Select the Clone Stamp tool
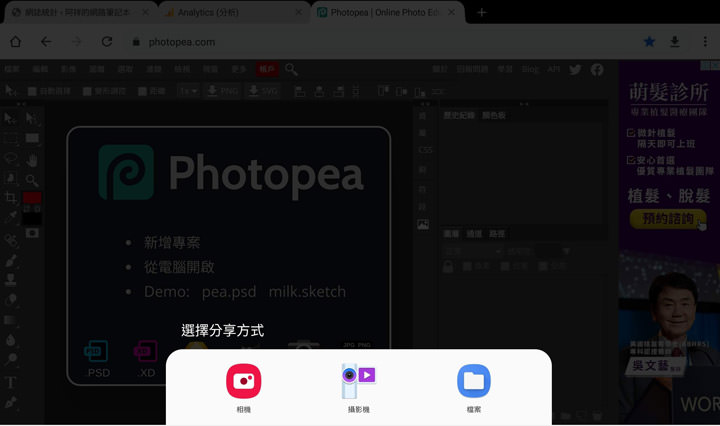The image size is (720, 426). pos(10,280)
